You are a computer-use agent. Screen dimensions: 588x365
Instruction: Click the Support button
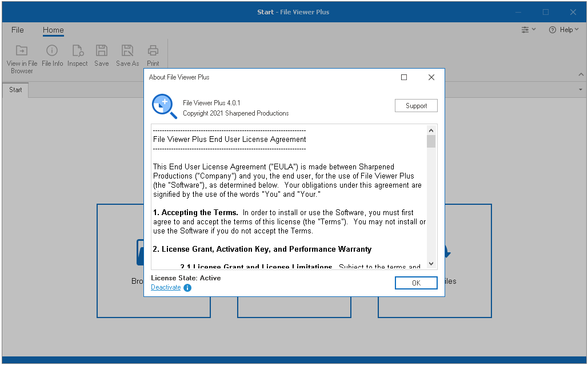point(416,105)
